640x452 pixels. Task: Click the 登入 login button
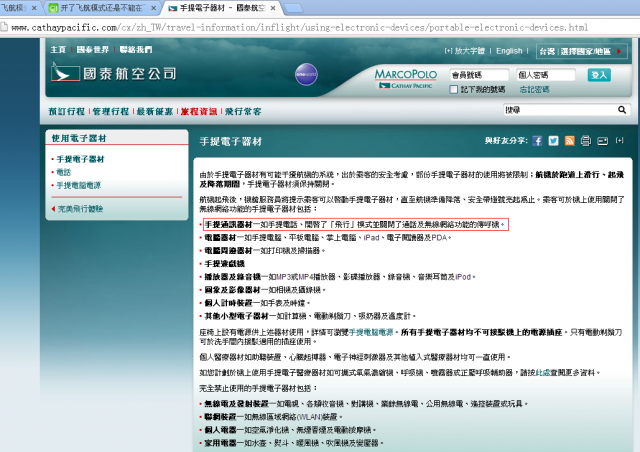point(599,75)
